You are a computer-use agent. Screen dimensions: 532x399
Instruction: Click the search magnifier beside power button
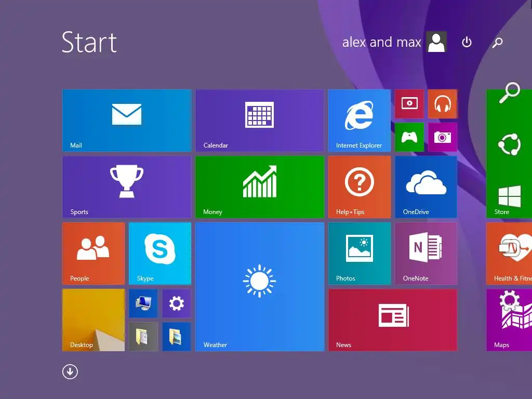[x=497, y=43]
